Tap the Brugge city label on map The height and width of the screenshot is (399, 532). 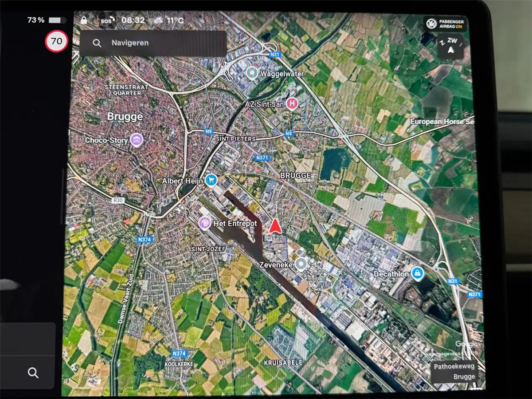pos(125,117)
